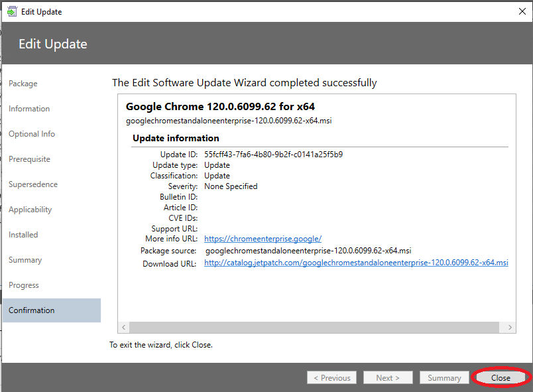Open the Summary step in sidebar
The image size is (533, 392).
pyautogui.click(x=25, y=260)
